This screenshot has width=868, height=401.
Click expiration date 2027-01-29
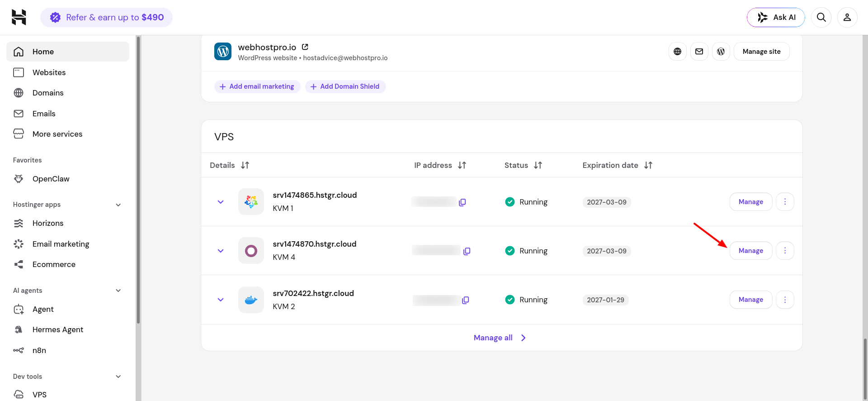tap(605, 300)
